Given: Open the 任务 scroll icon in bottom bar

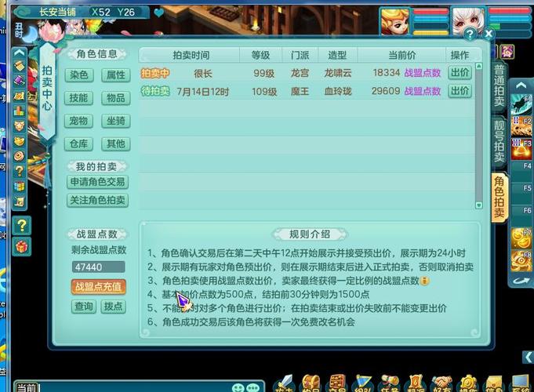Looking at the screenshot, I should 389,384.
